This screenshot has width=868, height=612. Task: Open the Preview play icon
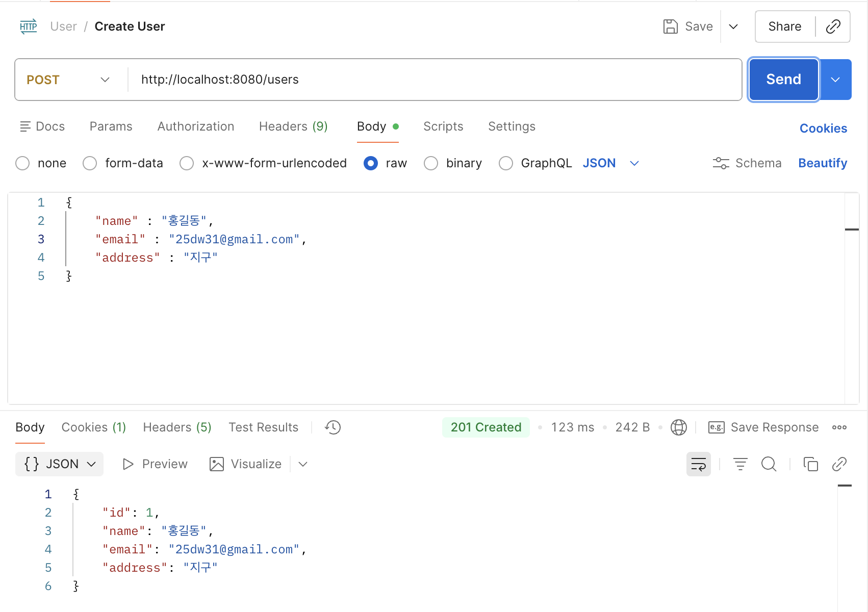(x=128, y=464)
